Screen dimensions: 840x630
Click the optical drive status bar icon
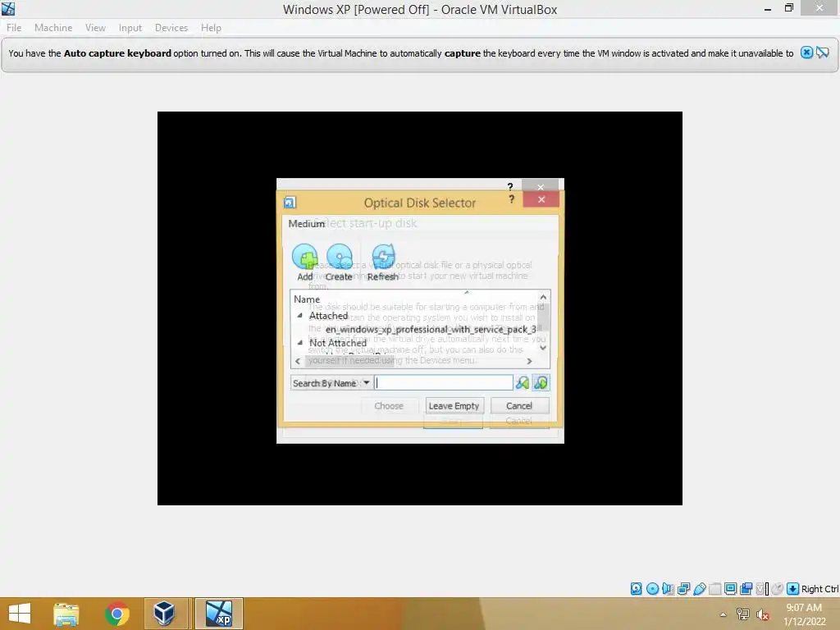[652, 589]
